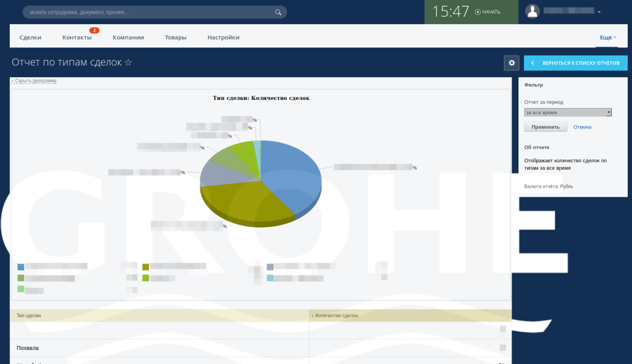Switch to the Компании tab
632x364 pixels.
click(x=128, y=37)
